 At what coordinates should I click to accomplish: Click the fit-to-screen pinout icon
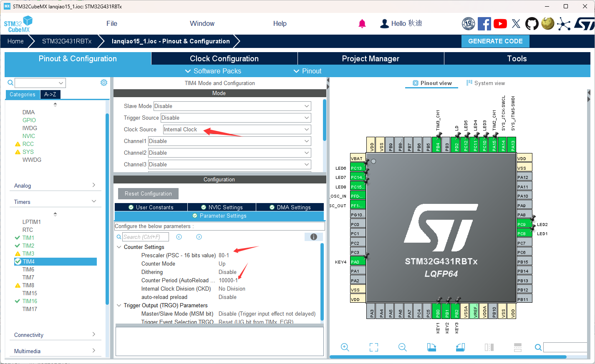click(x=373, y=347)
